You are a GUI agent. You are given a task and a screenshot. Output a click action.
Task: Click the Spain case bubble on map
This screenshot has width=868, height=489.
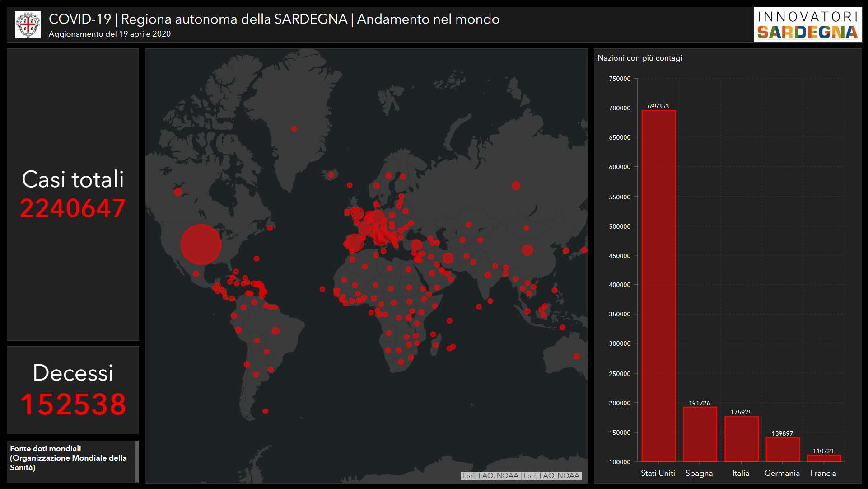(x=355, y=243)
